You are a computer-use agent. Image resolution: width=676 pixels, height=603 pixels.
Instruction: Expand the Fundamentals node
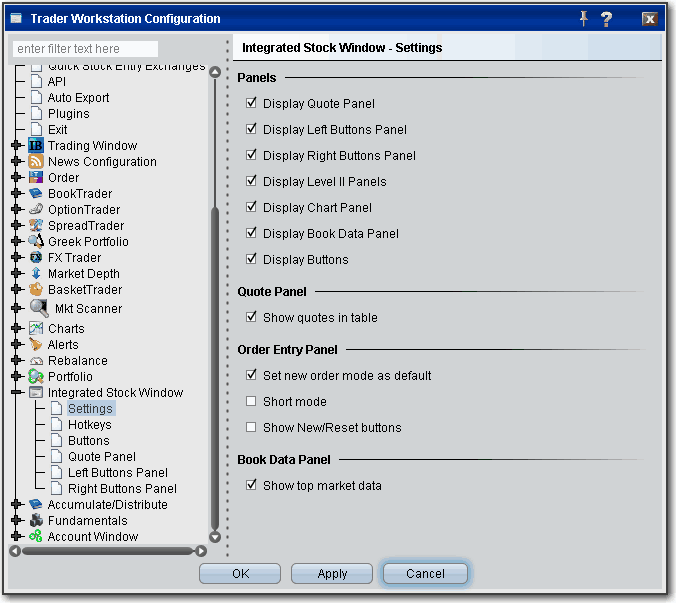pyautogui.click(x=17, y=520)
